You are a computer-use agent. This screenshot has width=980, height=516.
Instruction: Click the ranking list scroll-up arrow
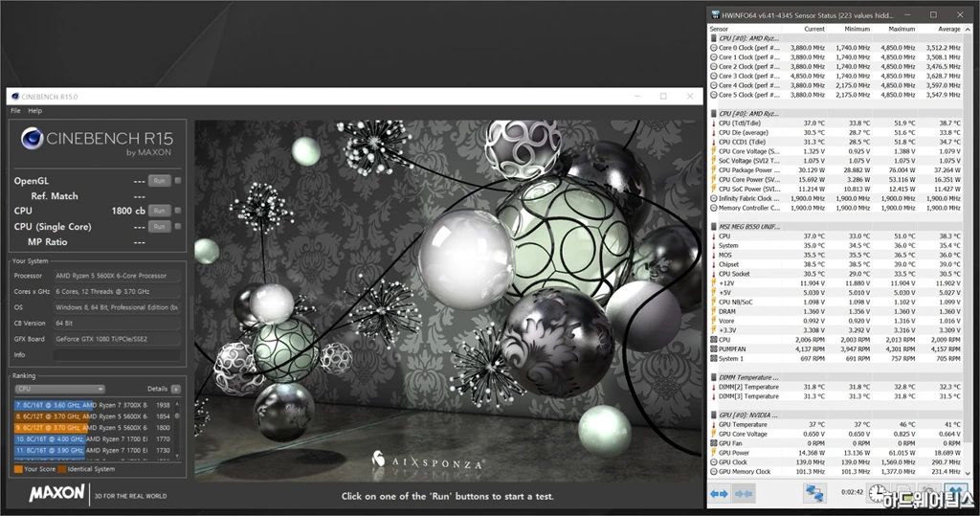(177, 404)
